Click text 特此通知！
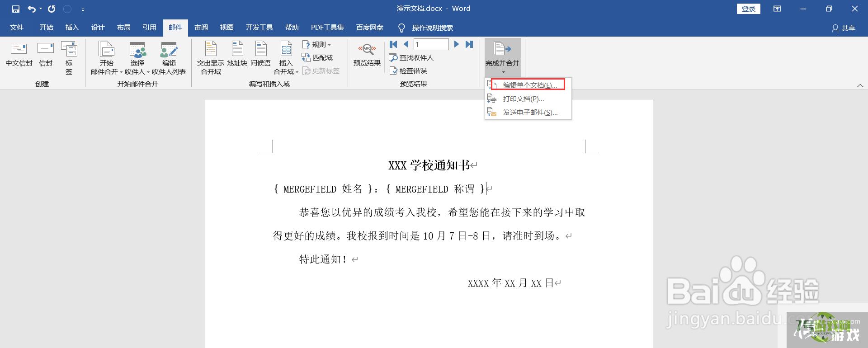The image size is (868, 348). click(323, 259)
